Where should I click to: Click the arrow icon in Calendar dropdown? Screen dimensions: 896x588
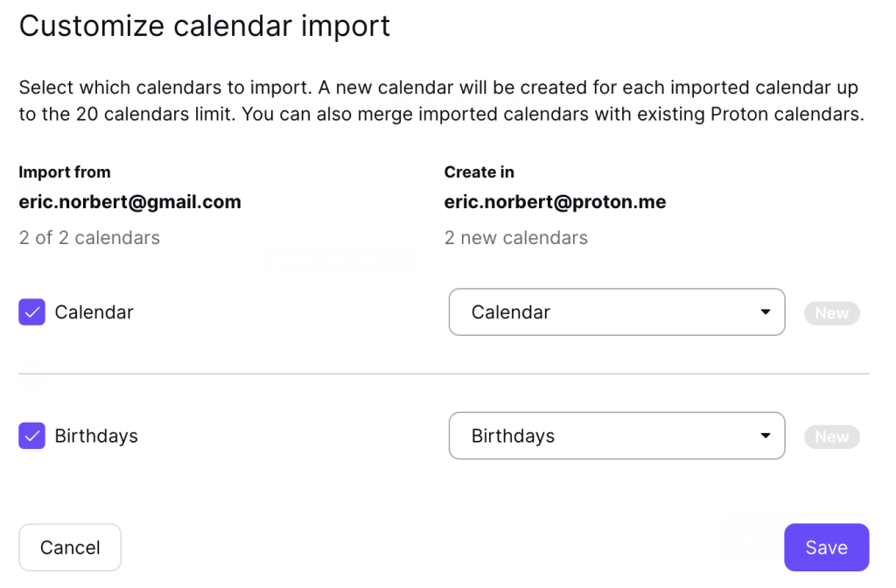pyautogui.click(x=766, y=312)
